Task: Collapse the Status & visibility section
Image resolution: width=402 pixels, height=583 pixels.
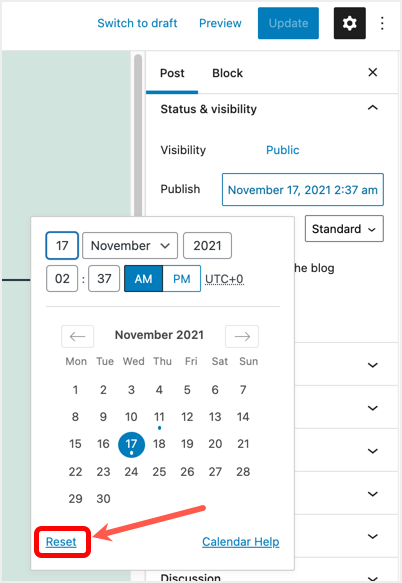Action: [373, 108]
